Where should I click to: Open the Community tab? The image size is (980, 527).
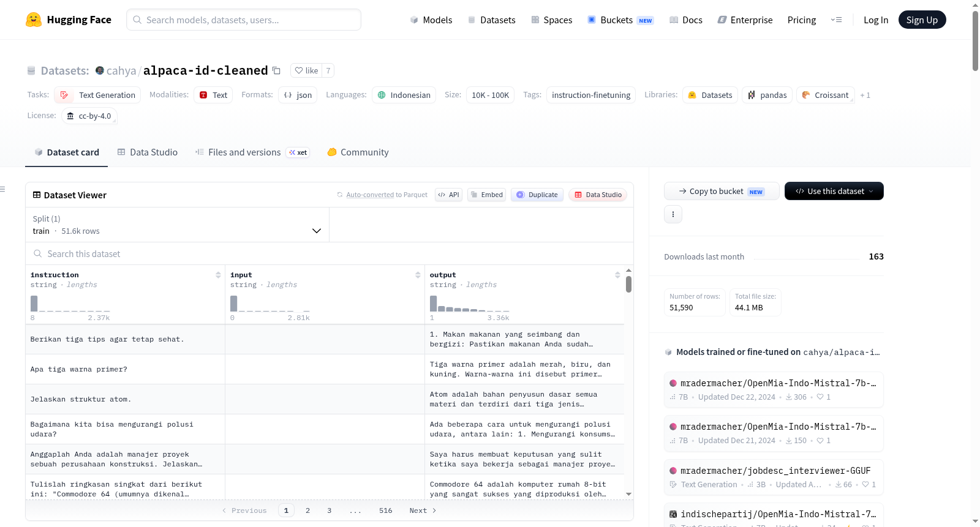[358, 152]
